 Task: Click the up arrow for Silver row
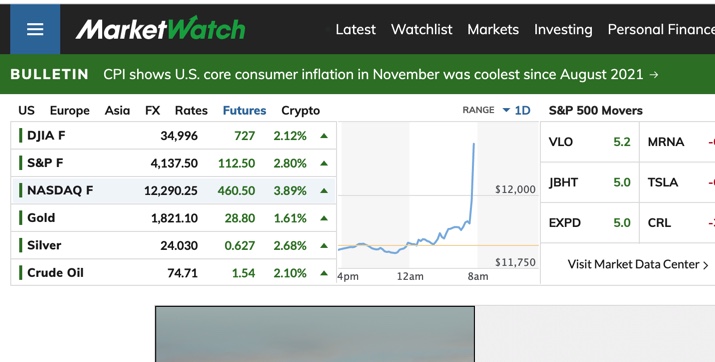(324, 245)
